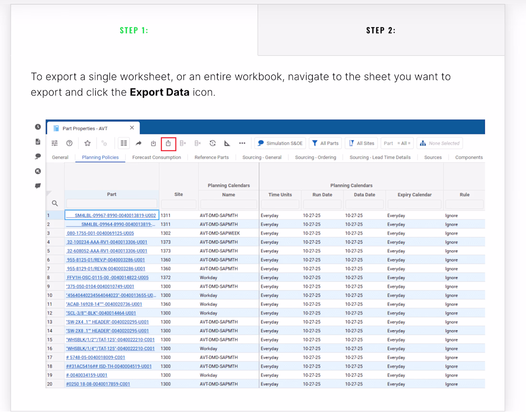Open the Sourcing - Ordering worksheet tab

pyautogui.click(x=316, y=158)
